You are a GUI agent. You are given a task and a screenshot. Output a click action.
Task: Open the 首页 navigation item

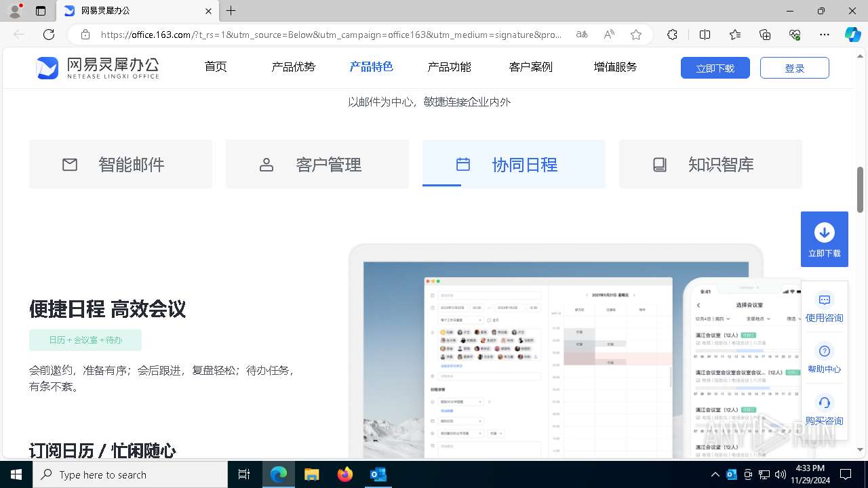click(x=216, y=66)
